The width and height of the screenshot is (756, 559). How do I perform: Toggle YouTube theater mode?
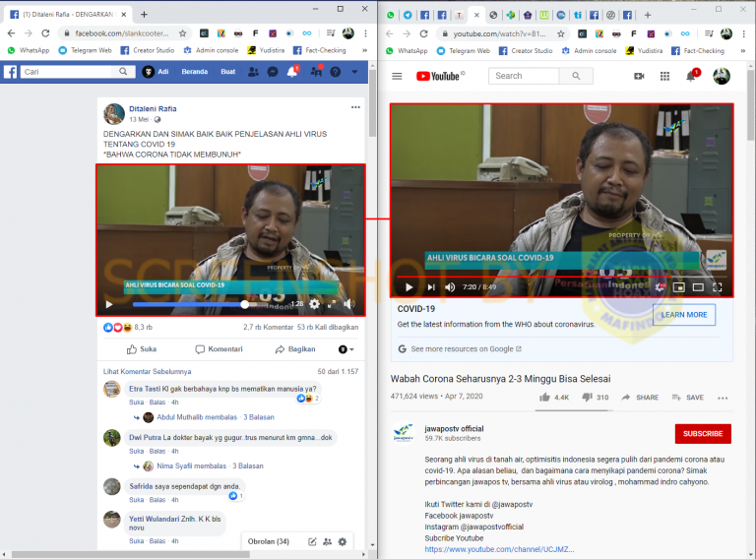click(x=698, y=287)
